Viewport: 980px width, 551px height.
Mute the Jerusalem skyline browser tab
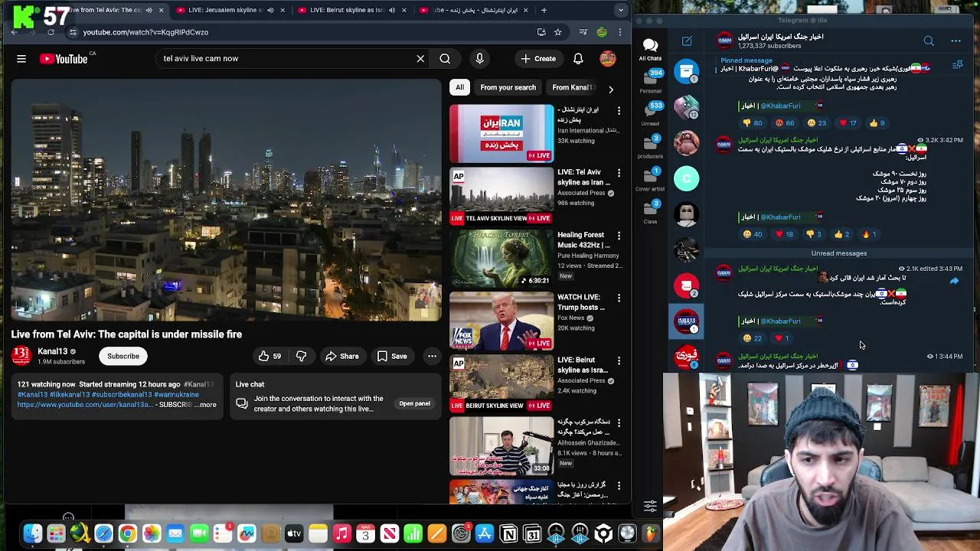269,10
